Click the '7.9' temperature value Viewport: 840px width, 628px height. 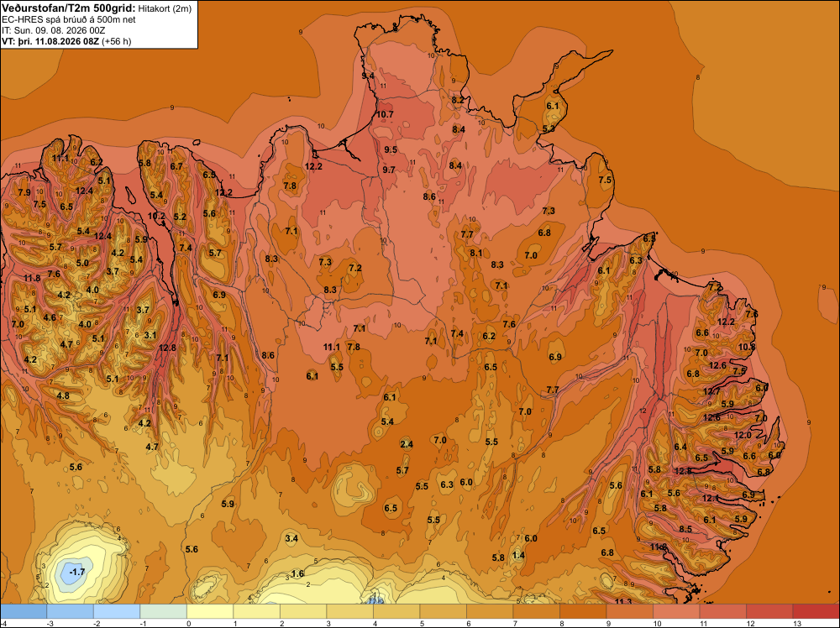[x=24, y=192]
